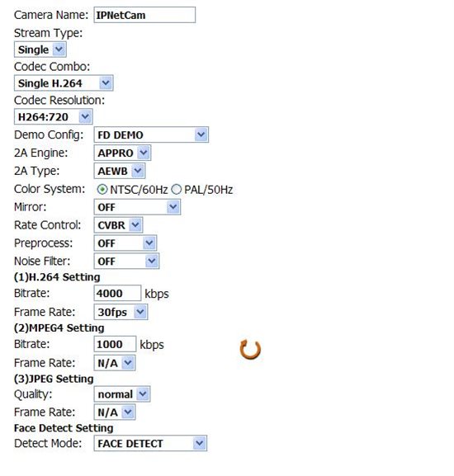Open the Stream Type dropdown showing Single
The height and width of the screenshot is (476, 454).
[40, 49]
